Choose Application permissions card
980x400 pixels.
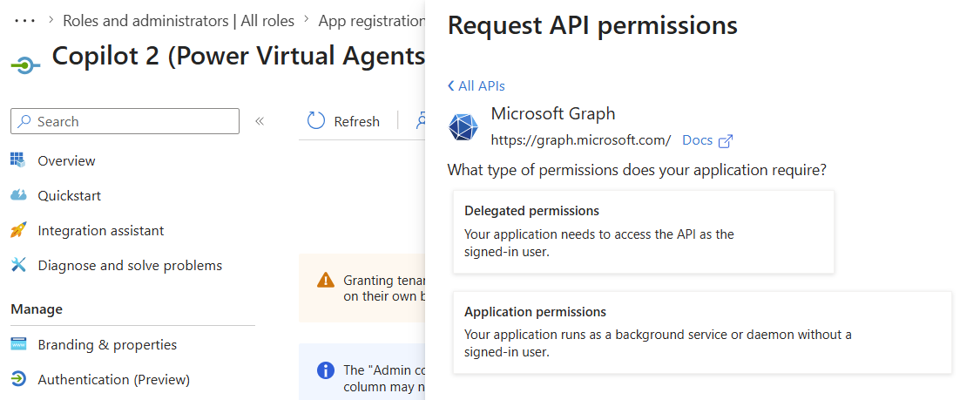point(702,333)
